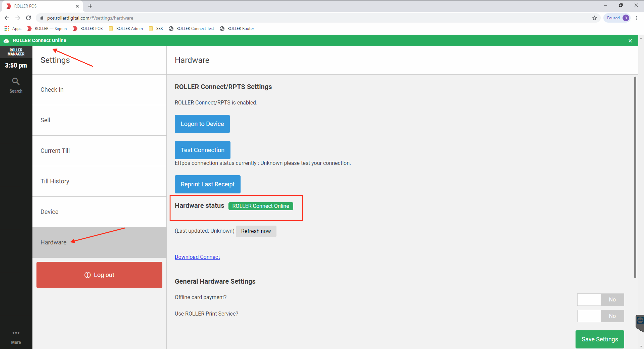This screenshot has height=349, width=644.
Task: Click the Eftpos connection status text
Action: pos(262,163)
